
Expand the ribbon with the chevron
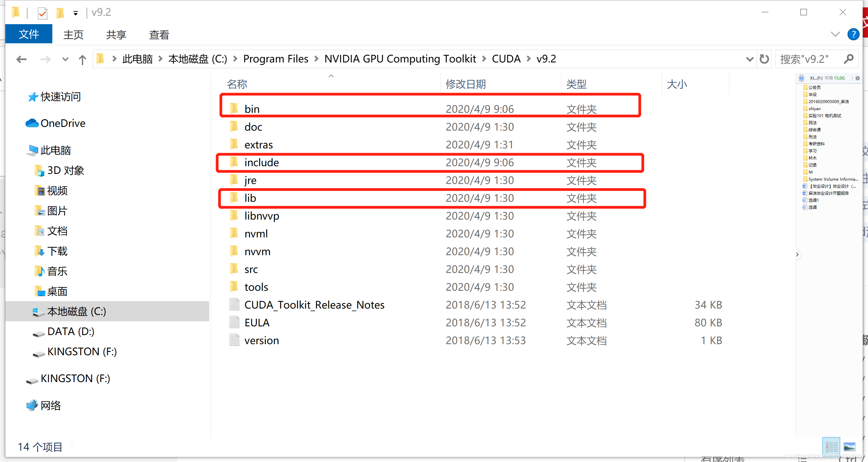835,34
